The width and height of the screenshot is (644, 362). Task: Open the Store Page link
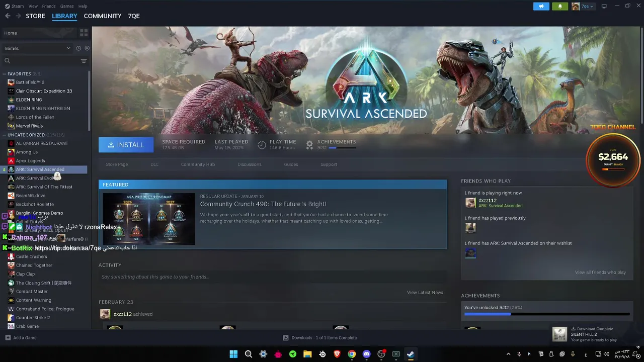[x=117, y=164]
